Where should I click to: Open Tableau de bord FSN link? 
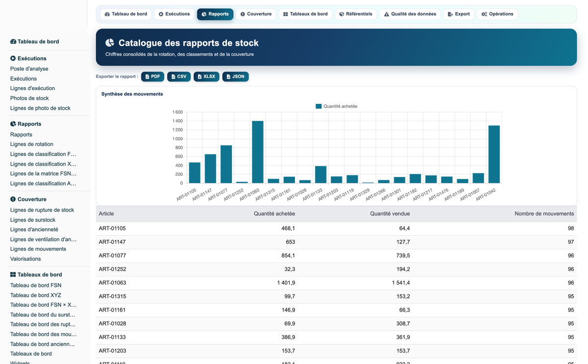pyautogui.click(x=36, y=286)
